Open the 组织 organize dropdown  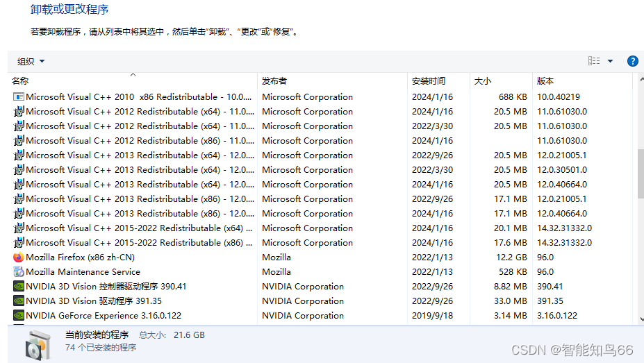[31, 62]
